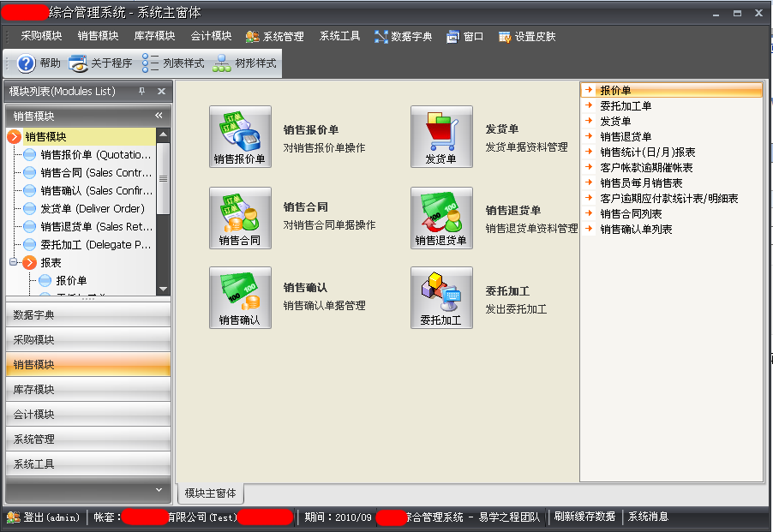This screenshot has height=532, width=773.
Task: Open the 销售报价单 (Sales Quotation) module icon
Action: click(240, 136)
